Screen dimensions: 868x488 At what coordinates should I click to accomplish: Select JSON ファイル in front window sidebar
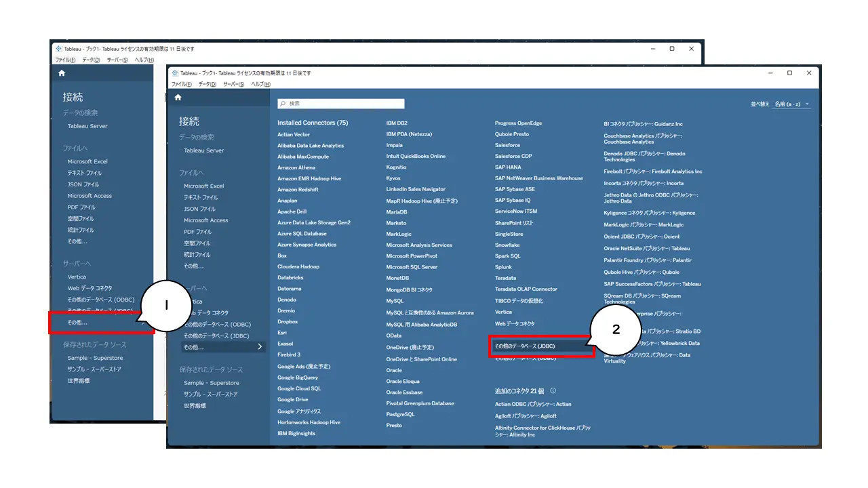199,209
